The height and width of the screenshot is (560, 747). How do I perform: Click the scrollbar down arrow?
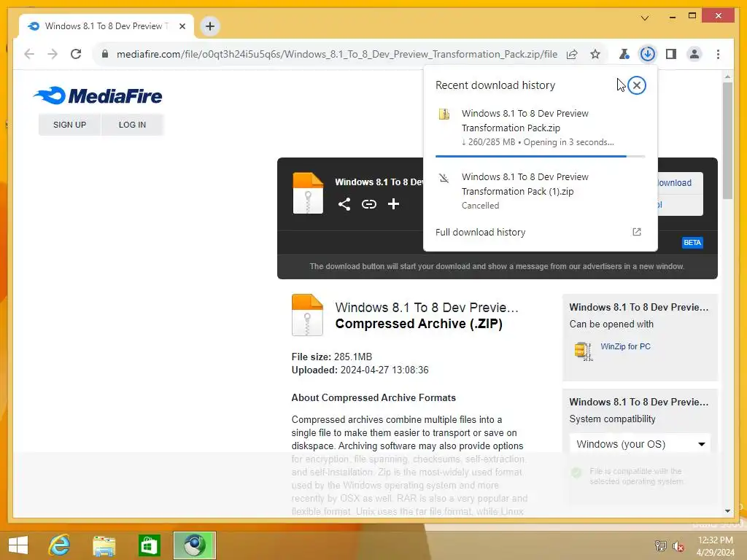727,511
